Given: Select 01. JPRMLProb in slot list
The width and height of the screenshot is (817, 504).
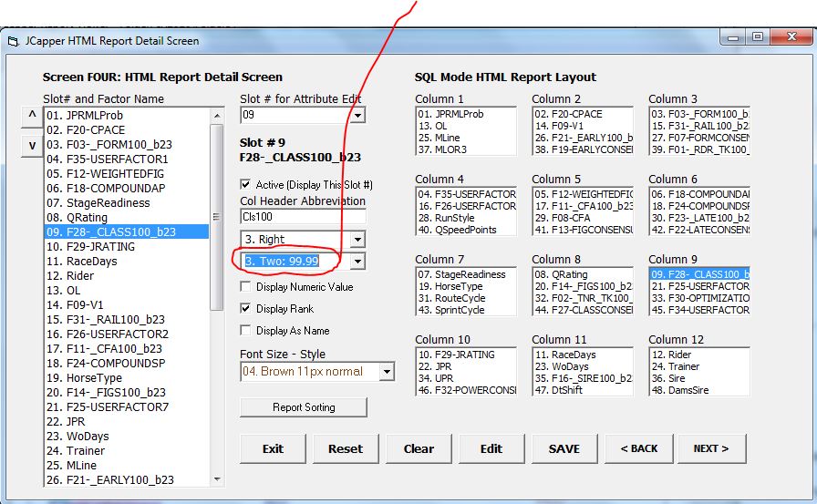Looking at the screenshot, I should pos(127,116).
